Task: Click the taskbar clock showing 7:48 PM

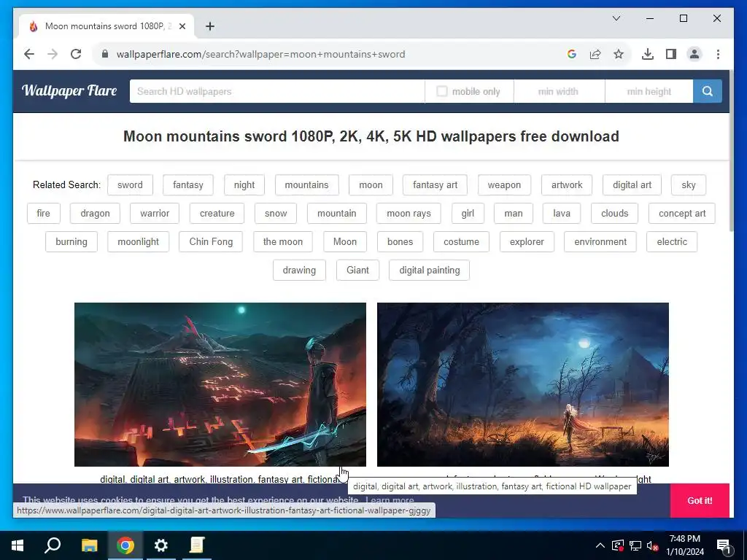Action: tap(684, 545)
